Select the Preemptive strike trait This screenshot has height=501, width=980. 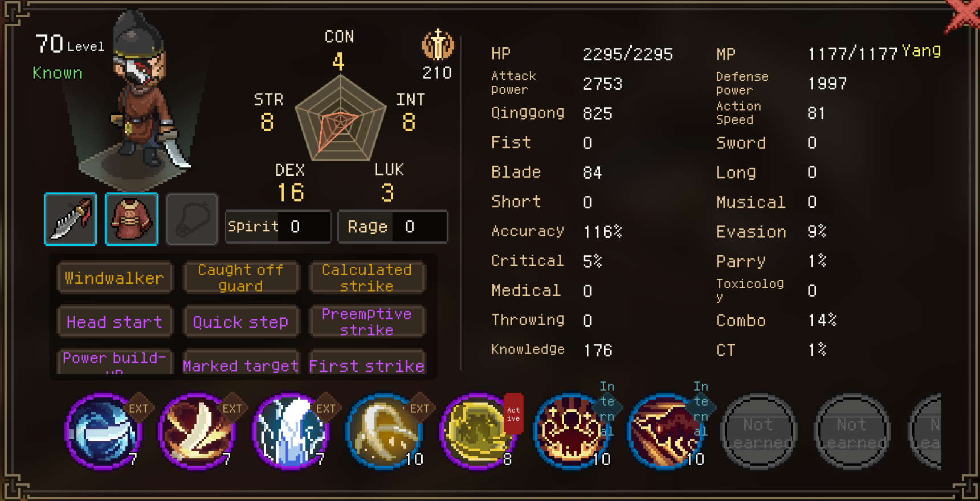click(x=367, y=322)
